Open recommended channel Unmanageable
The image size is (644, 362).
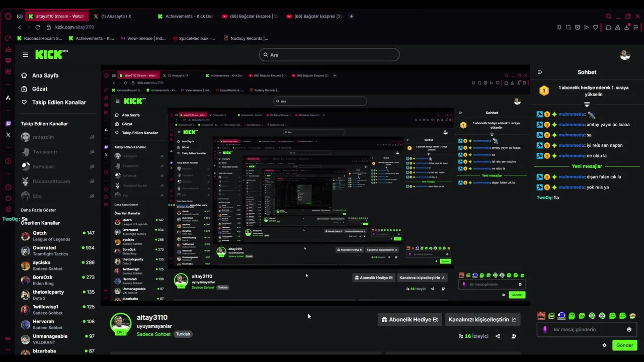[58, 339]
